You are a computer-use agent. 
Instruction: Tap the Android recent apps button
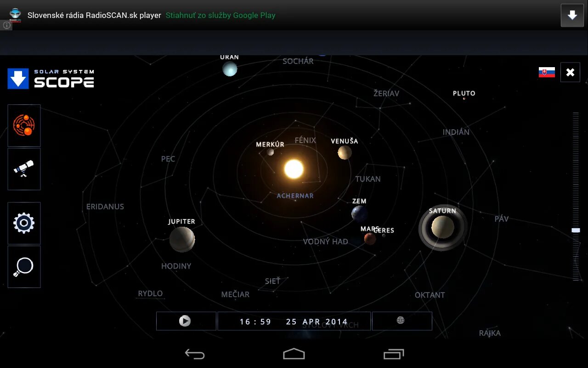394,354
